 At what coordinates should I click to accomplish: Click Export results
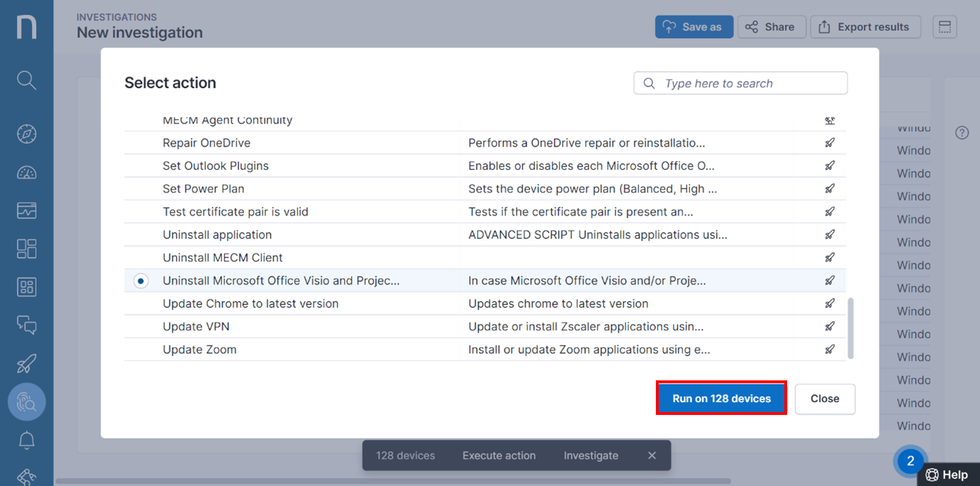[865, 27]
